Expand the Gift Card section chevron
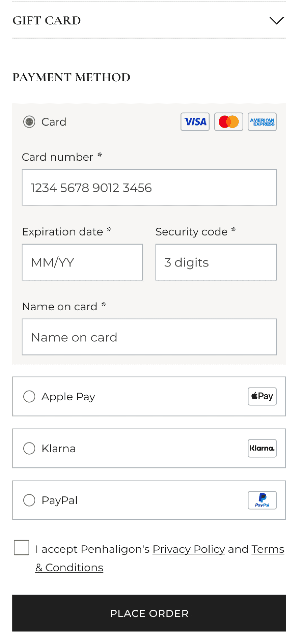Image resolution: width=298 pixels, height=644 pixels. (x=276, y=21)
